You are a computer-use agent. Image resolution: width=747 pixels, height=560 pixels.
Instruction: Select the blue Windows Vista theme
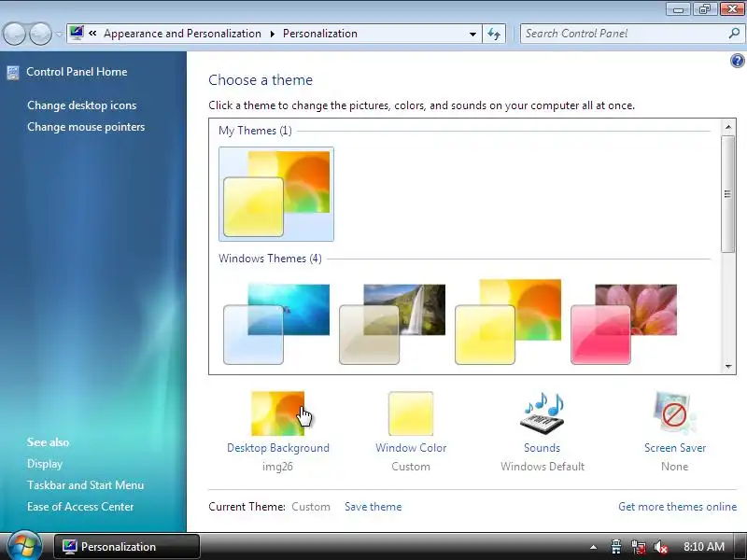(276, 324)
